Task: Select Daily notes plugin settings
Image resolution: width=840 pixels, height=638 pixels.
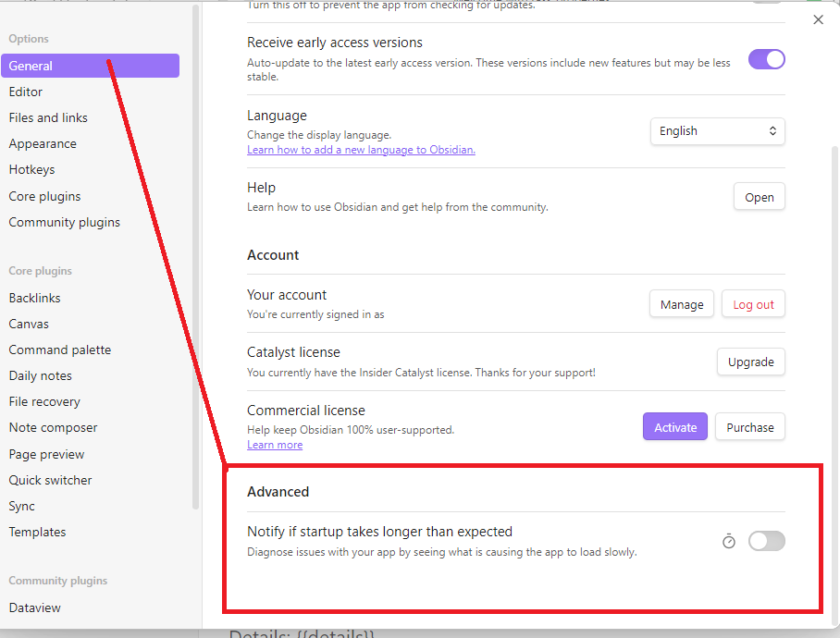Action: pyautogui.click(x=40, y=375)
